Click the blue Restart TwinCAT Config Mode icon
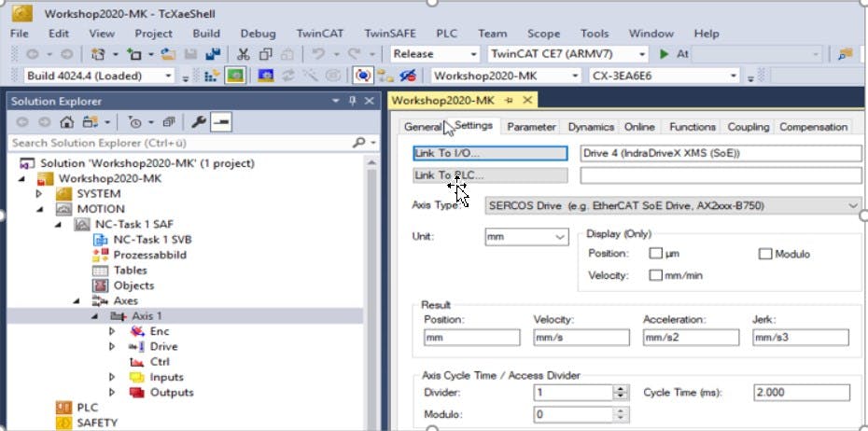Viewport: 868px width, 431px height. pos(266,76)
